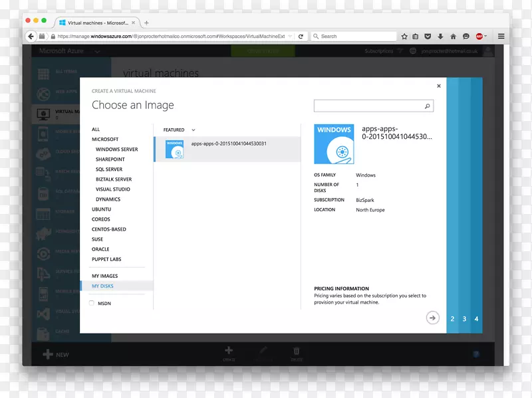Bookmark this page with the star icon
532x398 pixels.
point(404,37)
